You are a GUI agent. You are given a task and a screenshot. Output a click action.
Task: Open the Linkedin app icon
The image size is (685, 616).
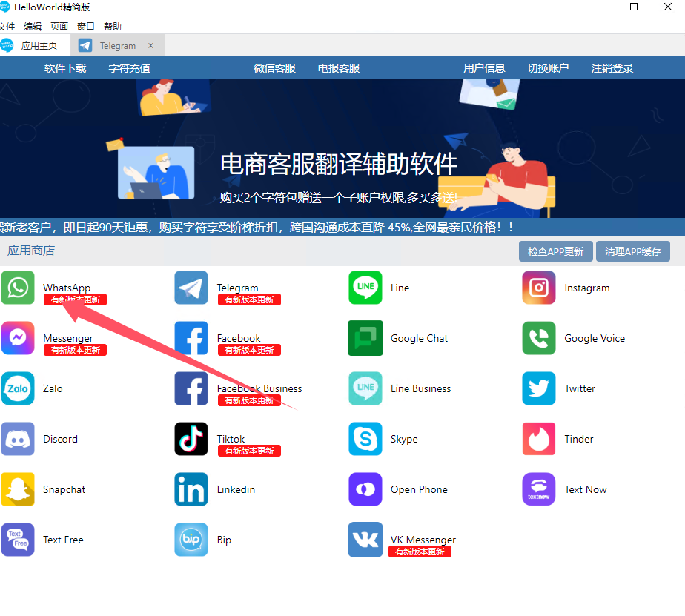click(191, 489)
